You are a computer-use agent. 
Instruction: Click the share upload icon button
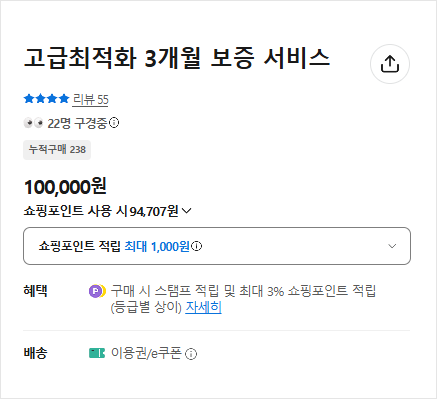pos(390,64)
